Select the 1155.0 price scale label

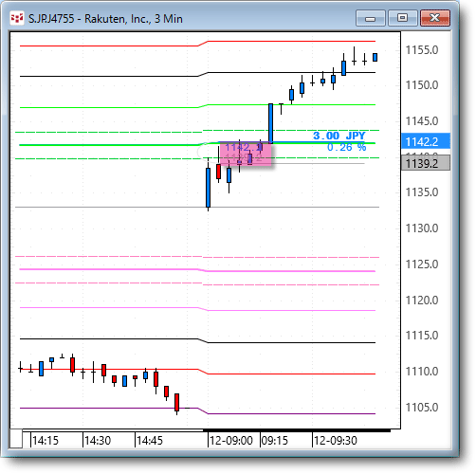coord(422,50)
